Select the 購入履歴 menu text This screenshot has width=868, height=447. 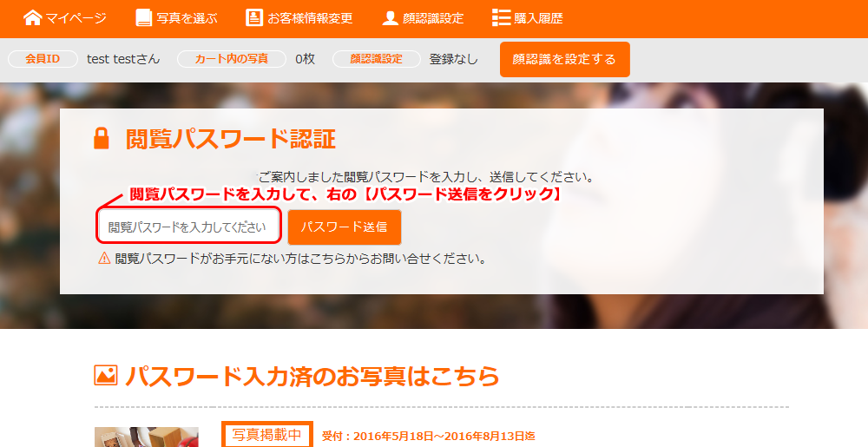(539, 18)
